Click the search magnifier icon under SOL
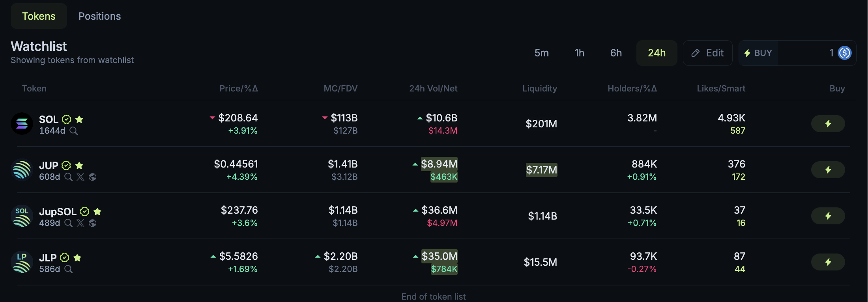This screenshot has width=868, height=302. [x=74, y=131]
